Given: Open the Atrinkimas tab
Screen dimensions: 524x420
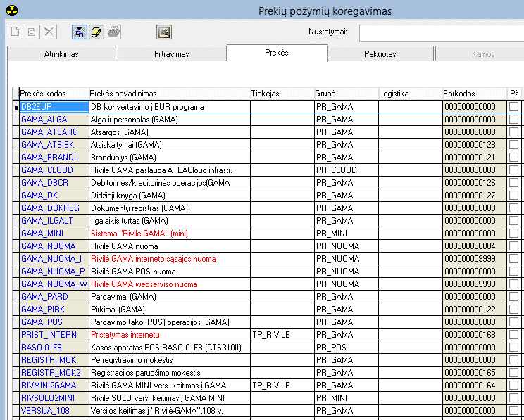Looking at the screenshot, I should (61, 54).
